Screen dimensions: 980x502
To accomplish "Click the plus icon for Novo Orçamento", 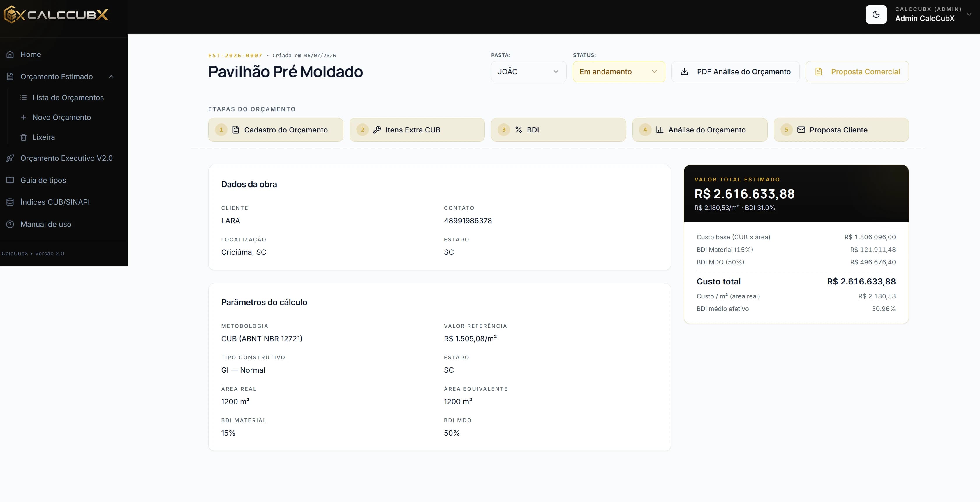I will click(x=24, y=117).
